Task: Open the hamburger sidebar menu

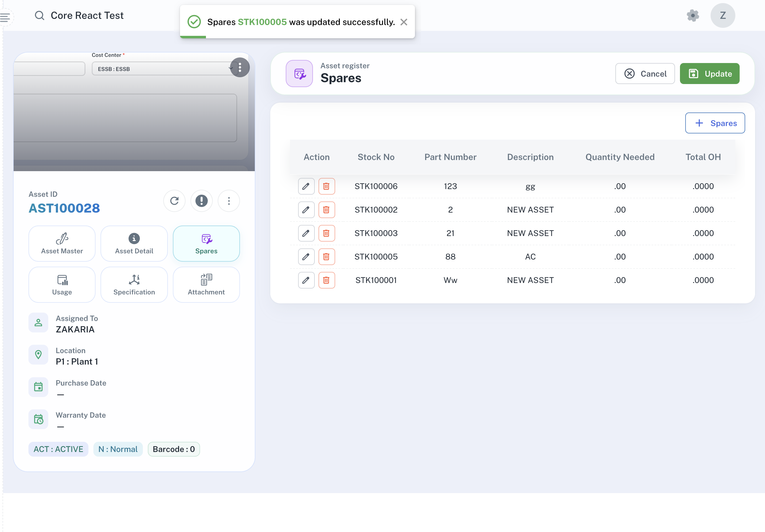Action: pos(5,17)
